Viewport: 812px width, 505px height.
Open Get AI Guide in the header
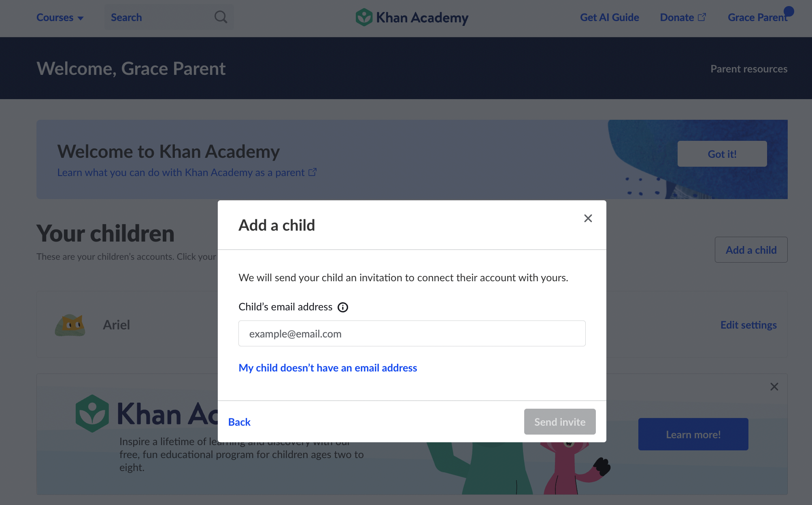[x=609, y=17]
